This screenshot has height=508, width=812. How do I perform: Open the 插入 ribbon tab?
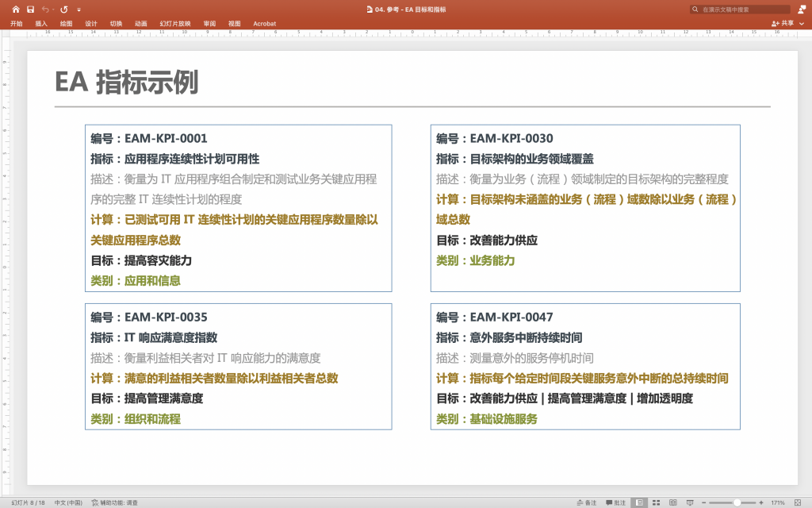[41, 24]
